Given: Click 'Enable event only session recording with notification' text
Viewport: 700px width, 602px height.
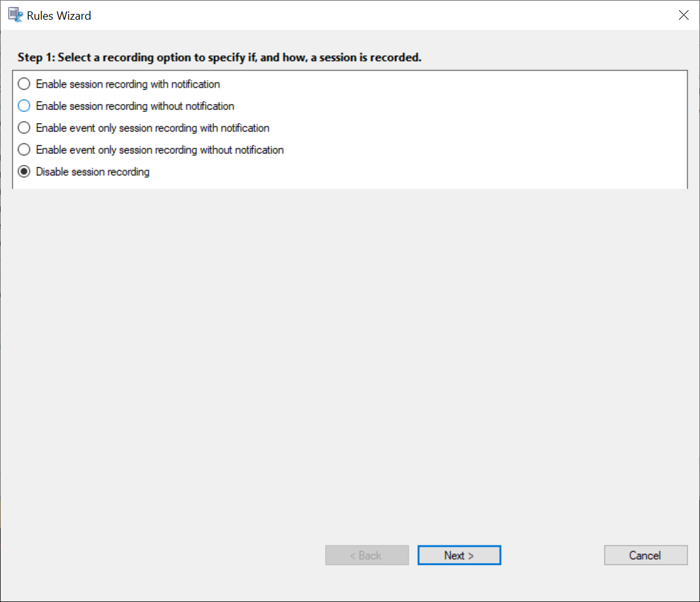Looking at the screenshot, I should pos(152,128).
